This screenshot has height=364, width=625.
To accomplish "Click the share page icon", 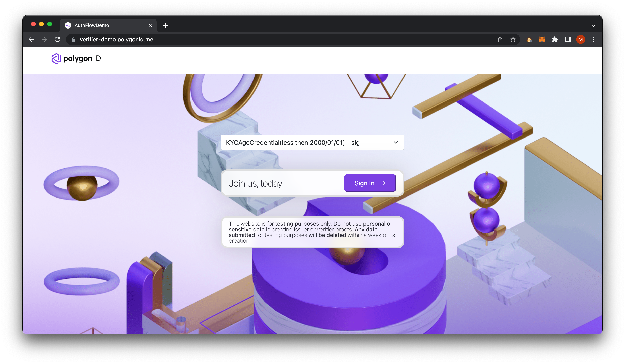I will click(500, 39).
